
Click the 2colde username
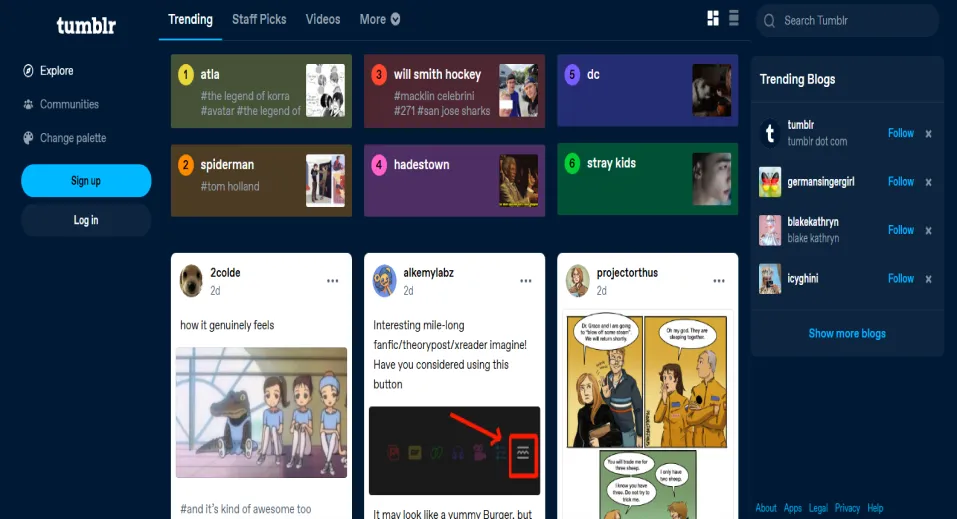tap(225, 273)
